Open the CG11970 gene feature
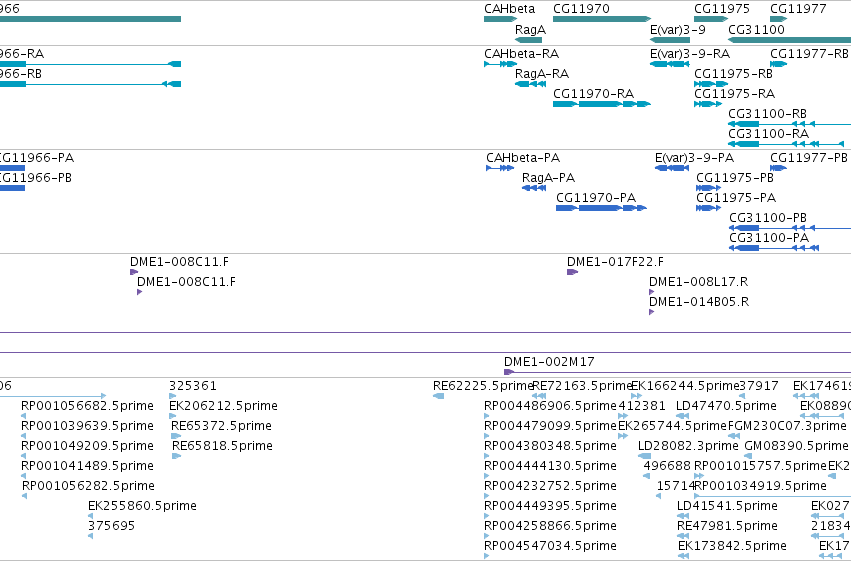Viewport: 851px width, 561px height. tap(602, 19)
